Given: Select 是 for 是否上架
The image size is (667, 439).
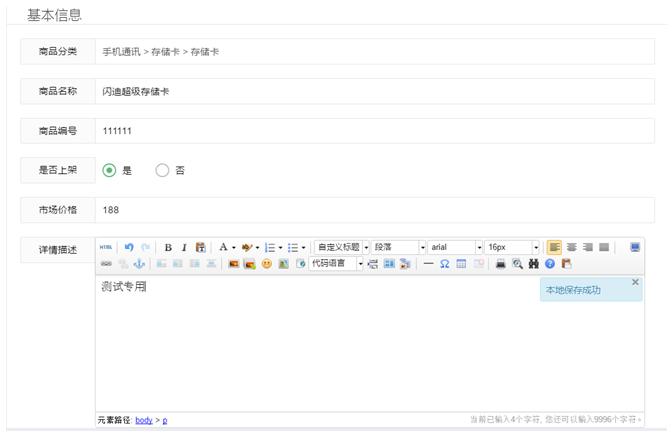Looking at the screenshot, I should point(109,171).
